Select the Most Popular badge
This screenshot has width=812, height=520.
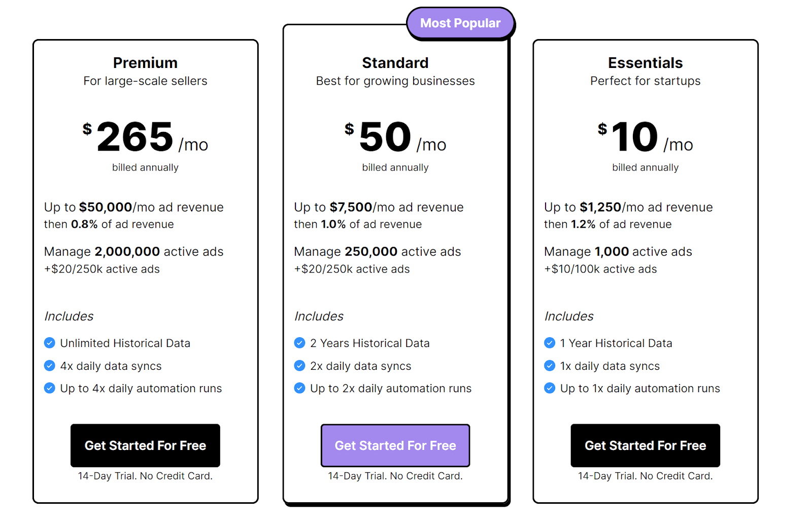pos(460,23)
